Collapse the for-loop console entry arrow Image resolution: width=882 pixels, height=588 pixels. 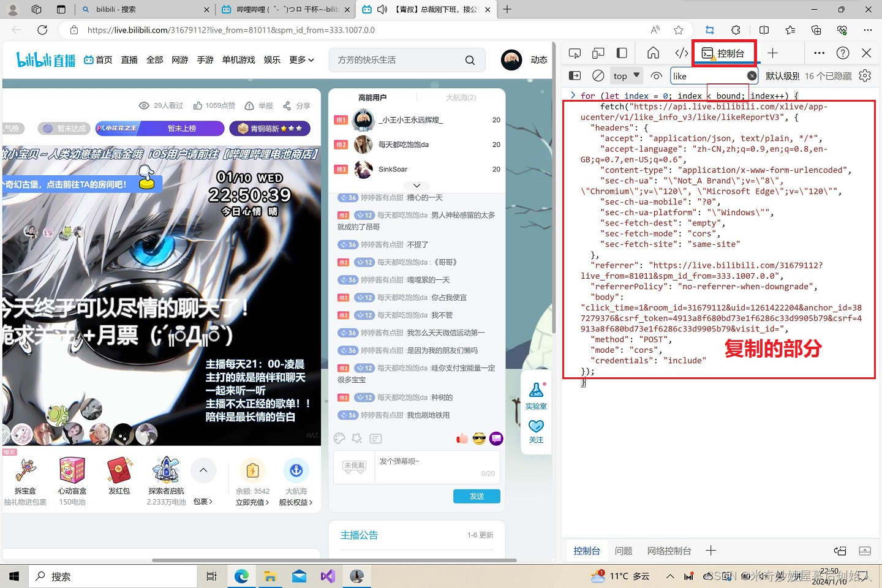coord(573,96)
